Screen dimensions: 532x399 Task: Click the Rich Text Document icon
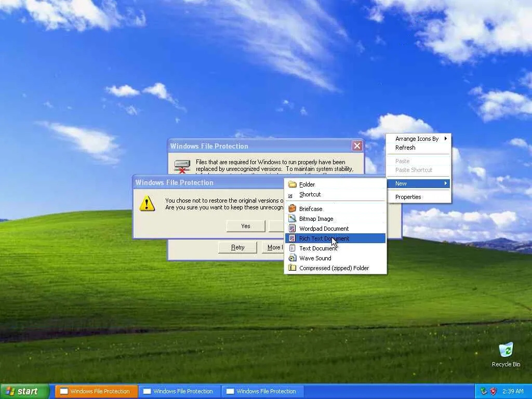(292, 238)
